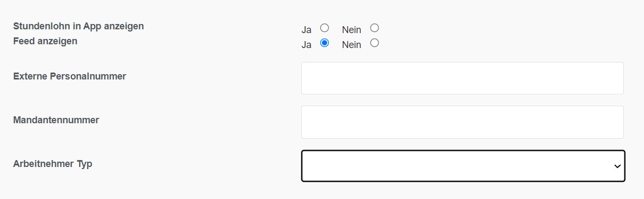Focus the Externe Personalnummer text field
The width and height of the screenshot is (644, 199).
(462, 78)
